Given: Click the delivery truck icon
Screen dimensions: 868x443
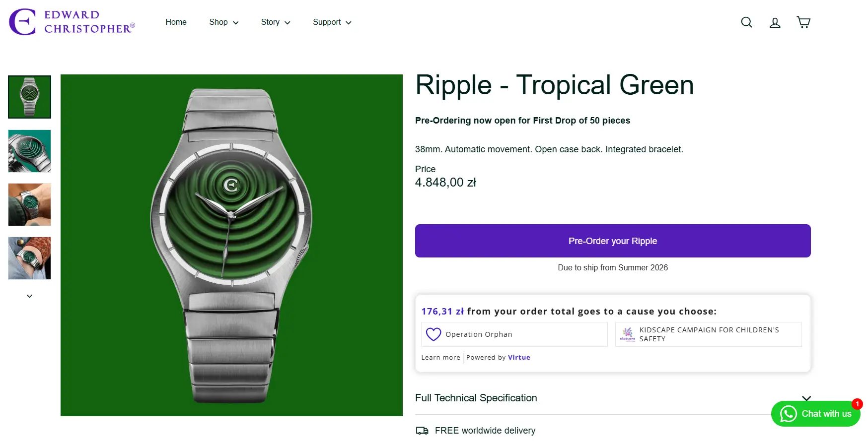Looking at the screenshot, I should pyautogui.click(x=422, y=431).
